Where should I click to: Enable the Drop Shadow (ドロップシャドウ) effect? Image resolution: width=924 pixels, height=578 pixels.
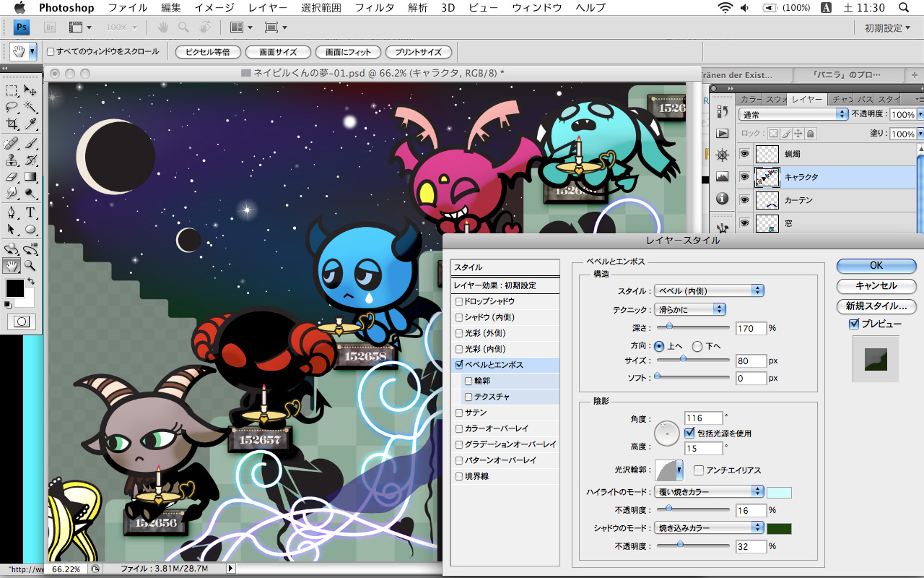[x=459, y=301]
